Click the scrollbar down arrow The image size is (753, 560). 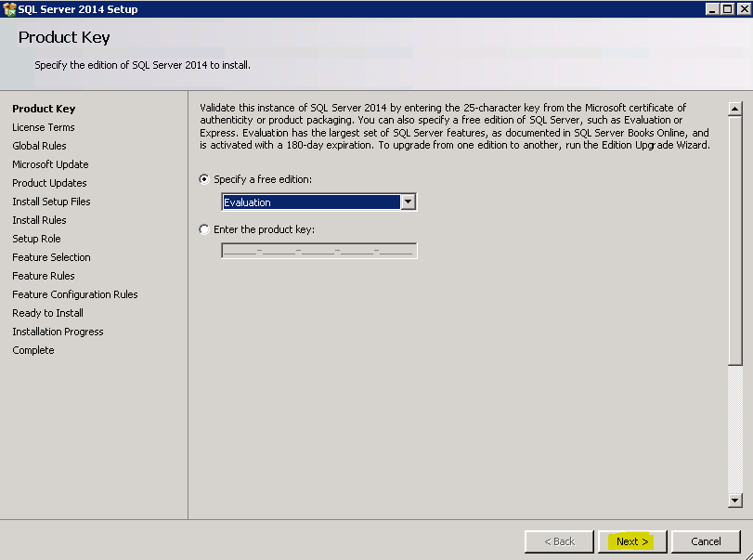coord(734,501)
